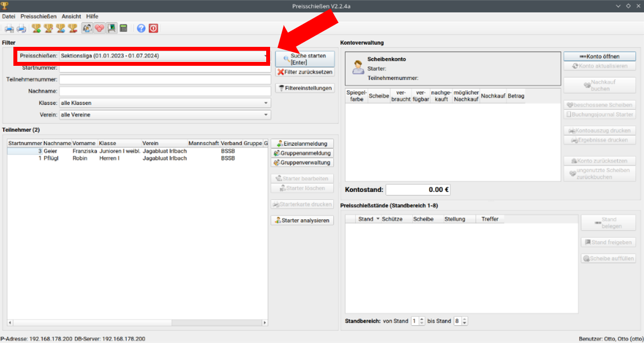Viewport: 644px width, 343px height.
Task: Click into the Nachname filter field
Action: click(165, 91)
